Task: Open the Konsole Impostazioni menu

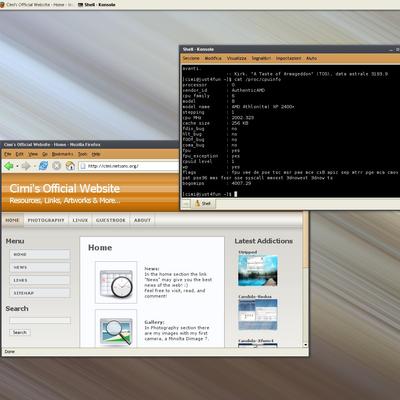Action: (x=288, y=58)
